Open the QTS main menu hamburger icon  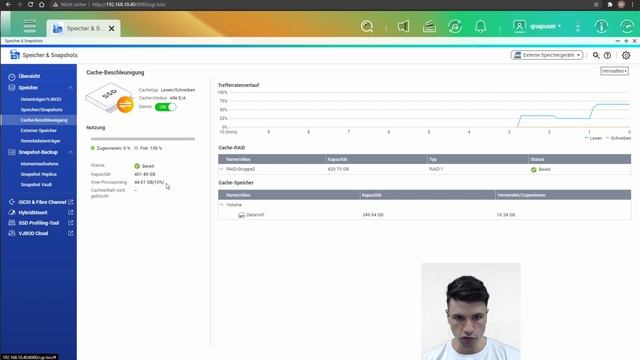point(29,26)
